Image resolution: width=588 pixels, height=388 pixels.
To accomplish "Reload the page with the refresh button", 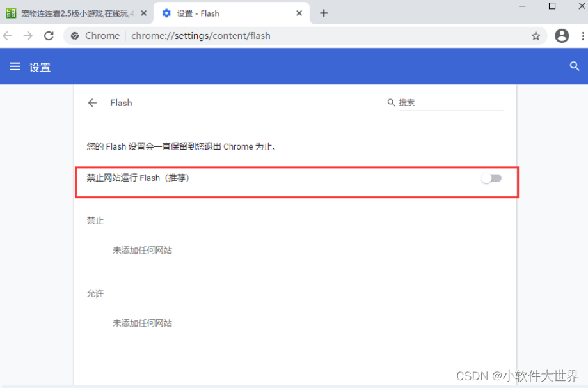I will (x=49, y=36).
